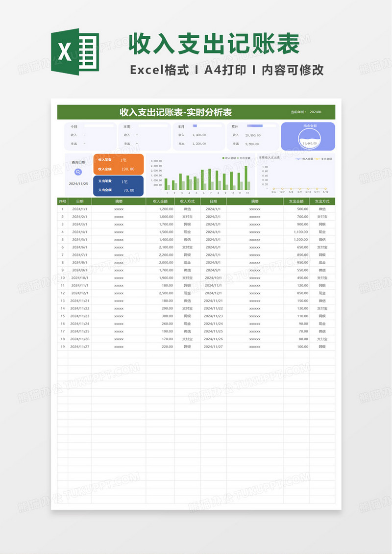The width and height of the screenshot is (392, 554).
Task: Click expense amount 130.00 in row 14
Action: point(303,308)
